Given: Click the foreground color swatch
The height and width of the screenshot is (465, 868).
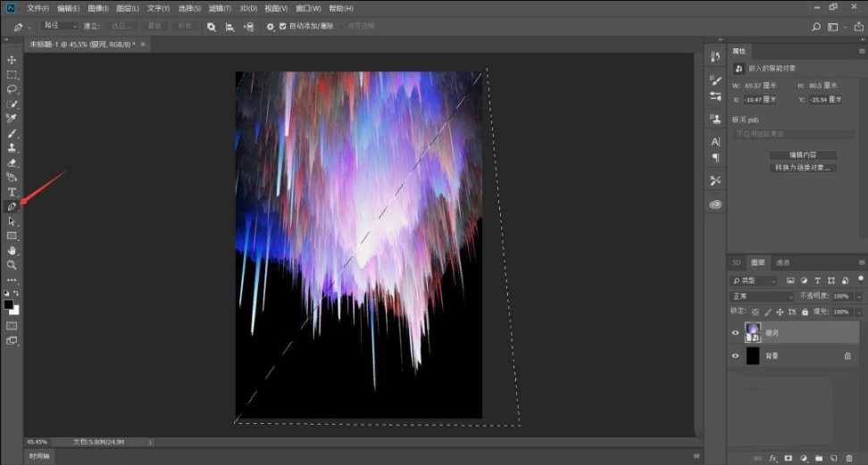Looking at the screenshot, I should [x=9, y=304].
